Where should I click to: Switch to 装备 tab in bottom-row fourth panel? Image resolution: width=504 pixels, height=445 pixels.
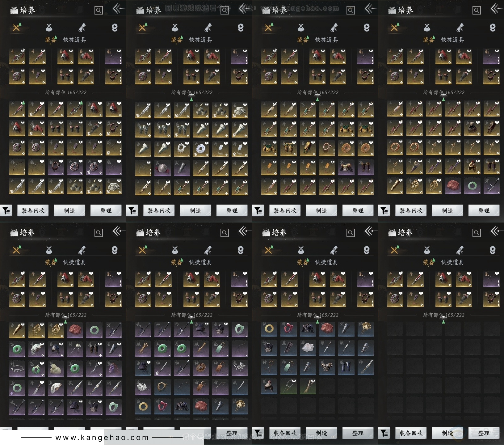(429, 262)
